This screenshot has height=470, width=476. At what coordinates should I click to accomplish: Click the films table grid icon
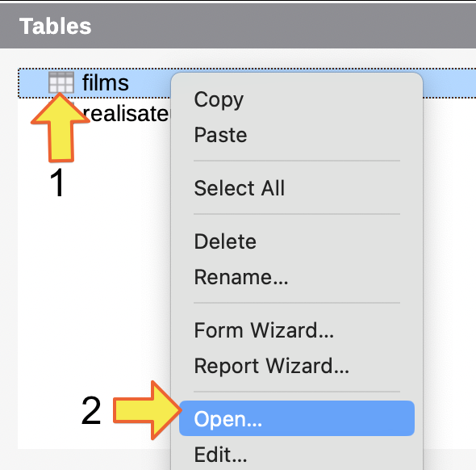pos(61,82)
